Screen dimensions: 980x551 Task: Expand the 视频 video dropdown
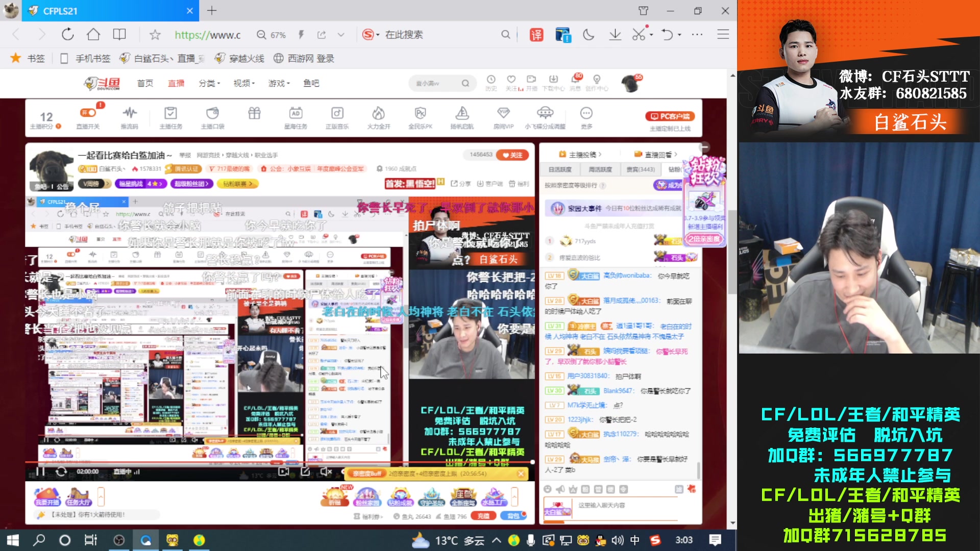(x=244, y=83)
